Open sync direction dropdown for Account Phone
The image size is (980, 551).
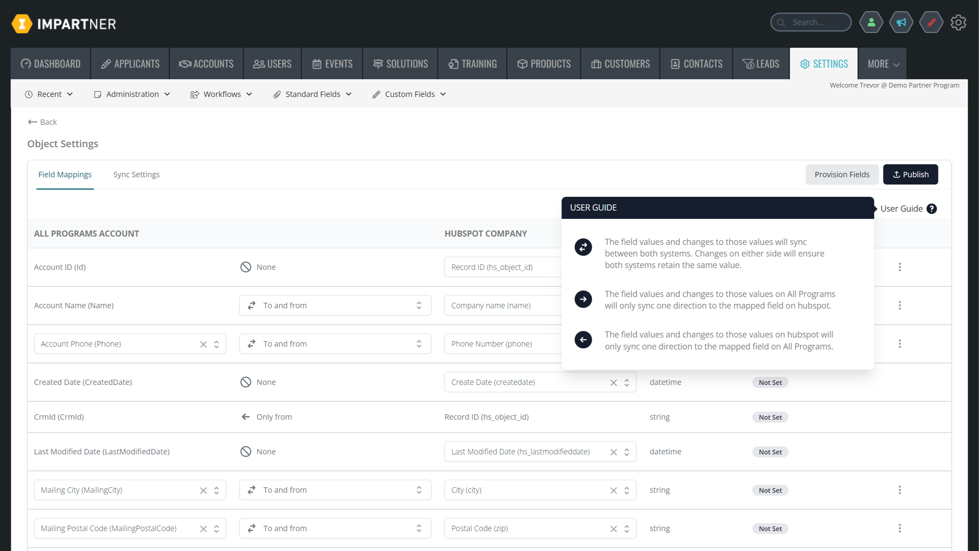coord(335,344)
